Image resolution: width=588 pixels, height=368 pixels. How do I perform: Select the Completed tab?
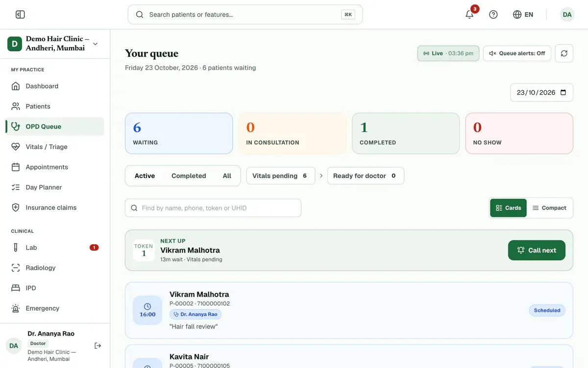coord(189,176)
